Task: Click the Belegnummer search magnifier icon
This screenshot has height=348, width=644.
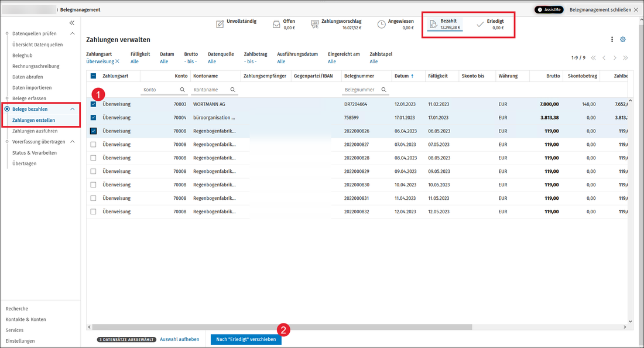Action: click(x=383, y=90)
